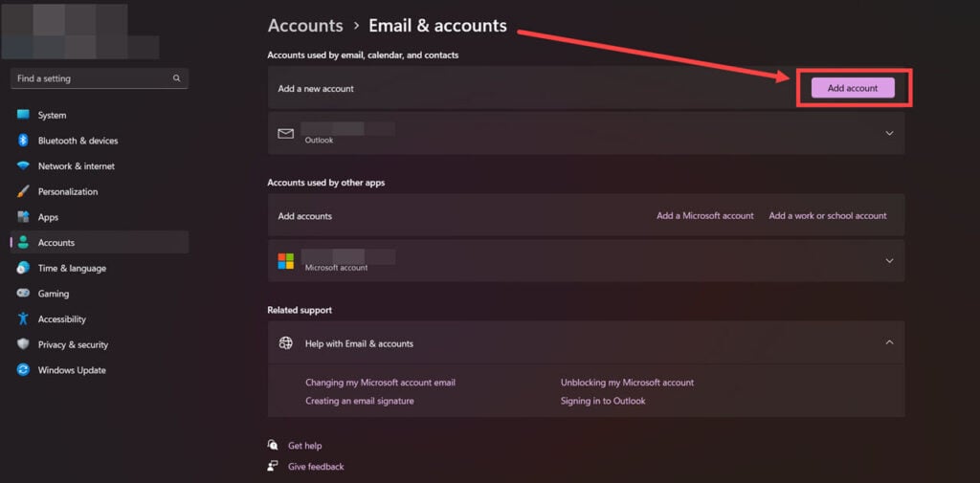Click the Microsoft four-color logo icon

point(285,261)
